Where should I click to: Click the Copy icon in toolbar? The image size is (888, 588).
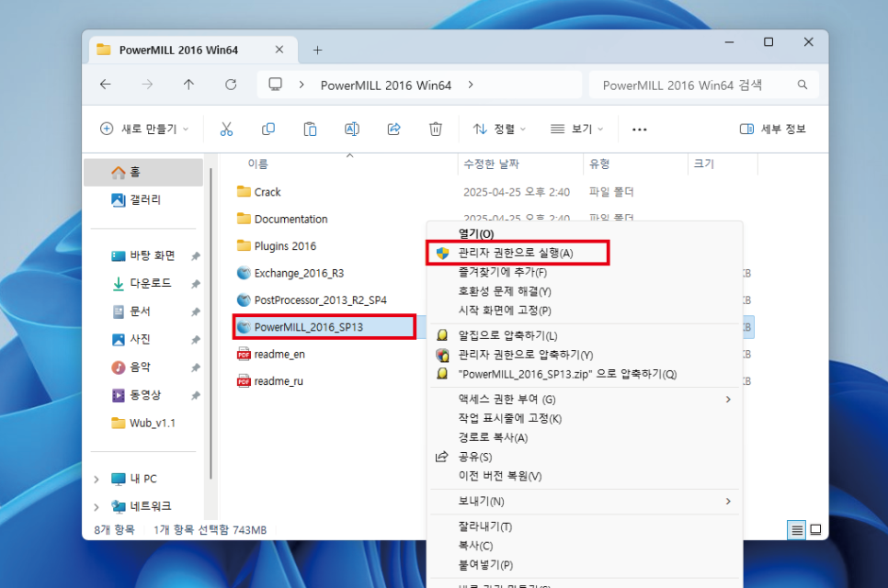click(x=268, y=130)
